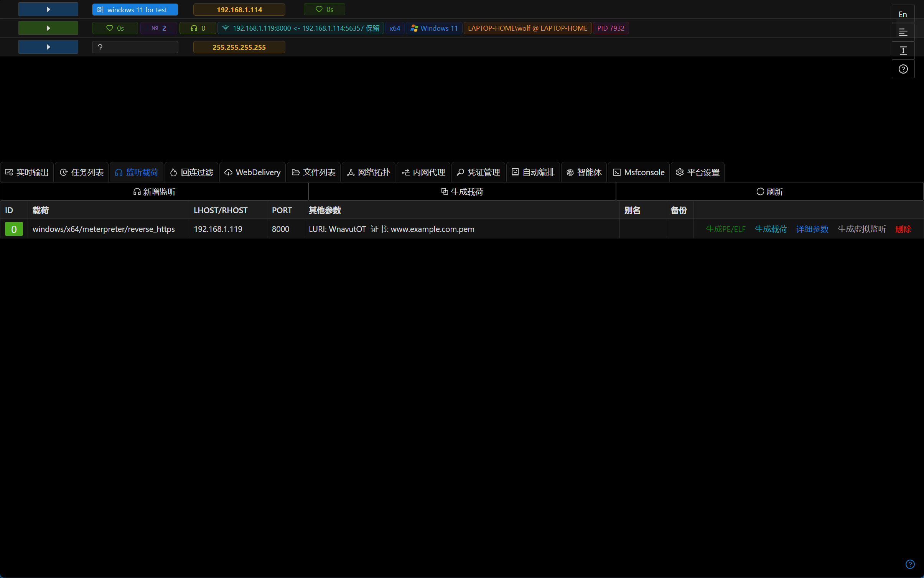Expand the 255.255.255.255 host row arrow
Image resolution: width=924 pixels, height=578 pixels.
coord(48,47)
